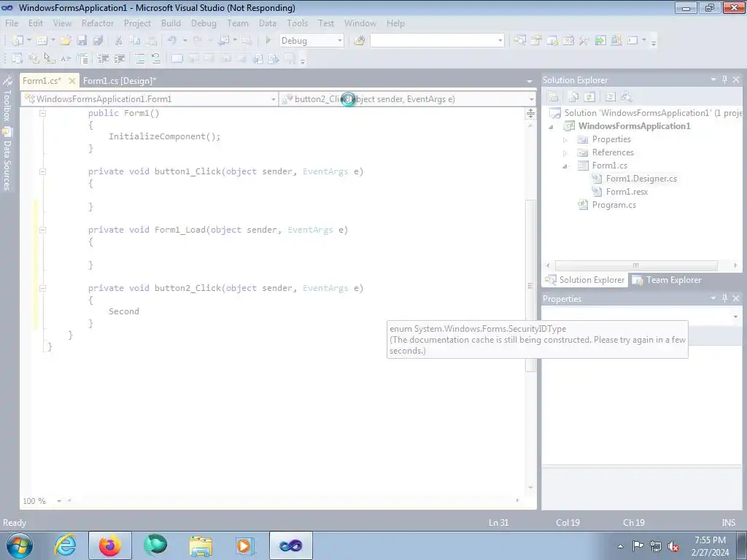
Task: Open the 100 % zoom dropdown
Action: (59, 501)
